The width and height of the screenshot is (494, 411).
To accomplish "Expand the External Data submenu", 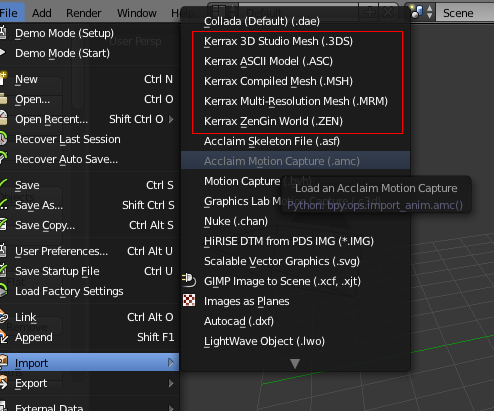I will pyautogui.click(x=89, y=407).
